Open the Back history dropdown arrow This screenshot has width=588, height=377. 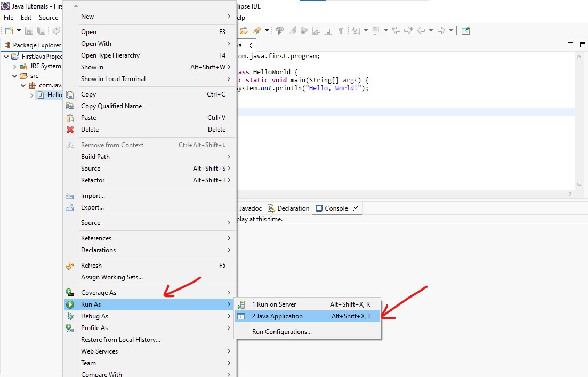click(431, 30)
